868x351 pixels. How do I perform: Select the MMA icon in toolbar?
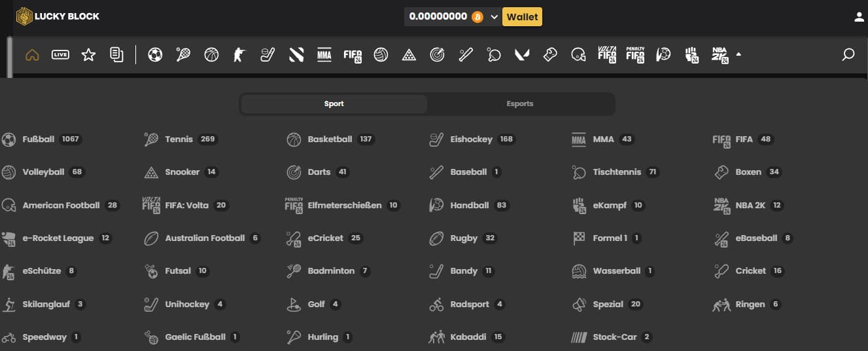[x=324, y=55]
